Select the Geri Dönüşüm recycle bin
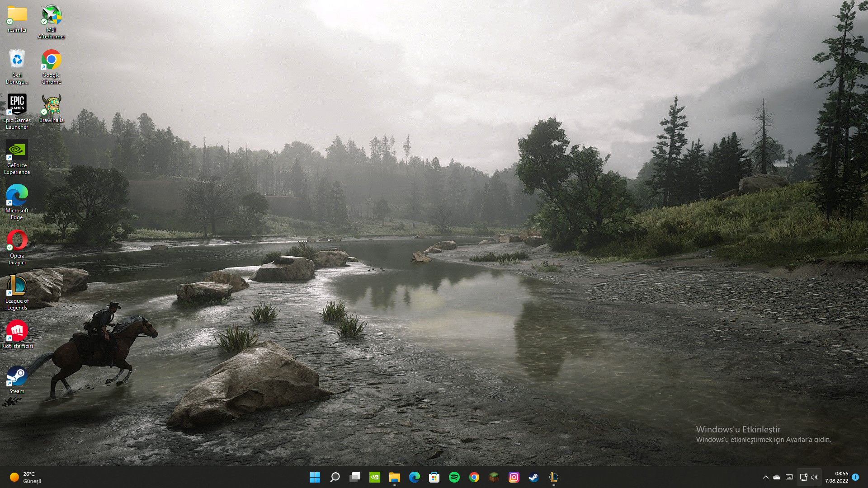The width and height of the screenshot is (868, 488). click(x=17, y=66)
